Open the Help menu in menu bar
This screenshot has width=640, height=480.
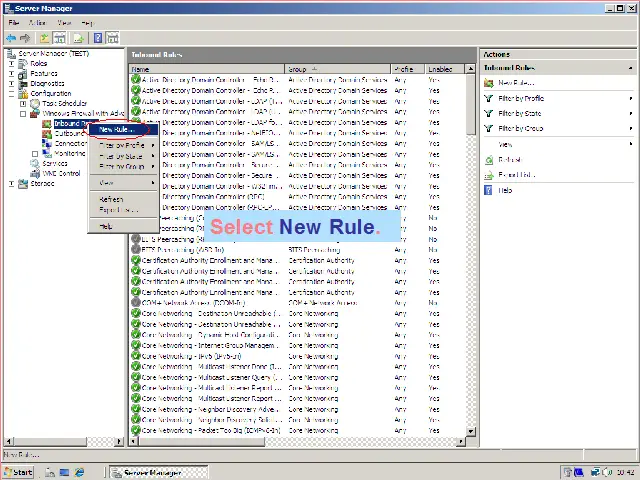pyautogui.click(x=87, y=23)
